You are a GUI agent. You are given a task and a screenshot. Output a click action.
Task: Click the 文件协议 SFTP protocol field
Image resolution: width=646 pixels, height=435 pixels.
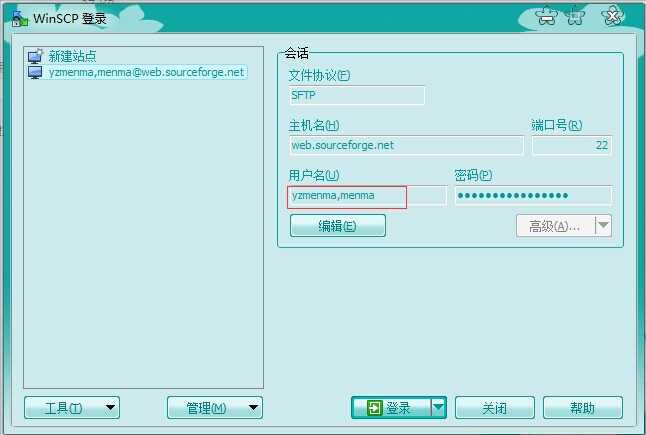[357, 95]
